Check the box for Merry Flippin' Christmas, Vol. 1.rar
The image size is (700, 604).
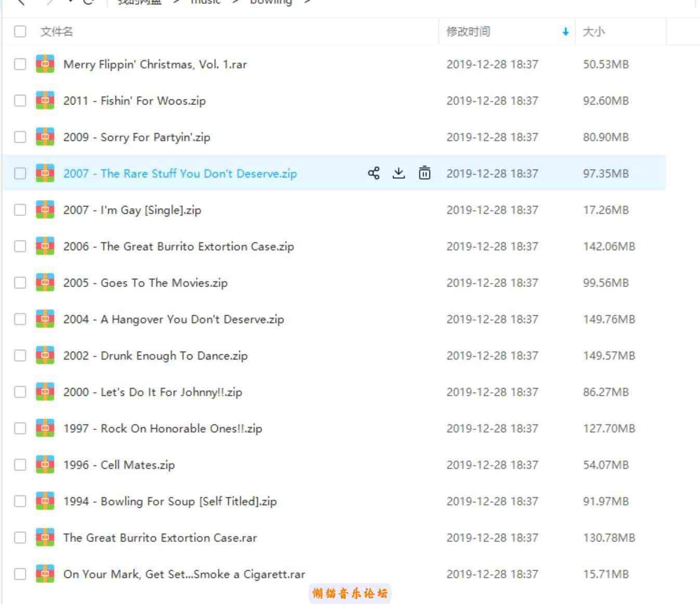[x=20, y=64]
